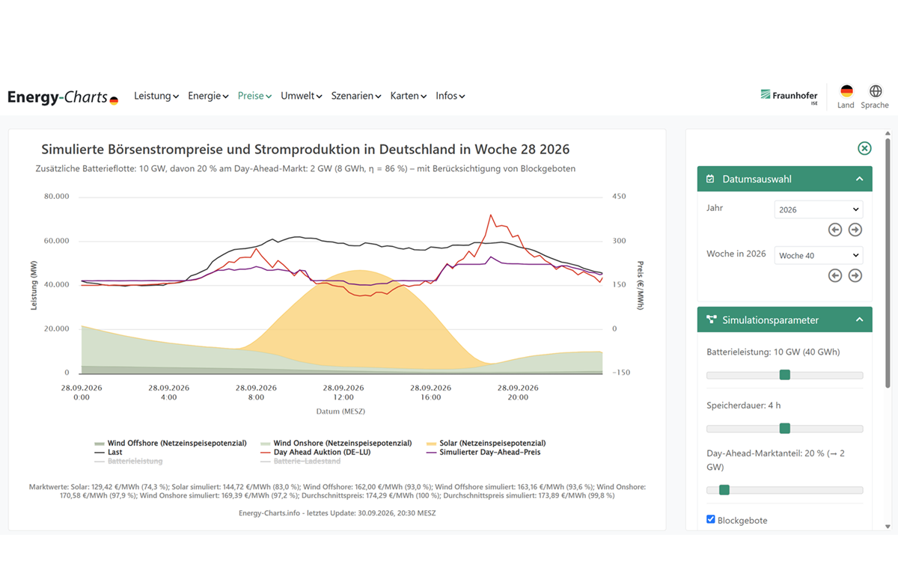Viewport: 898px width, 588px height.
Task: Toggle Day Ahead Auktion (DE-LU) legend entry
Action: (315, 452)
